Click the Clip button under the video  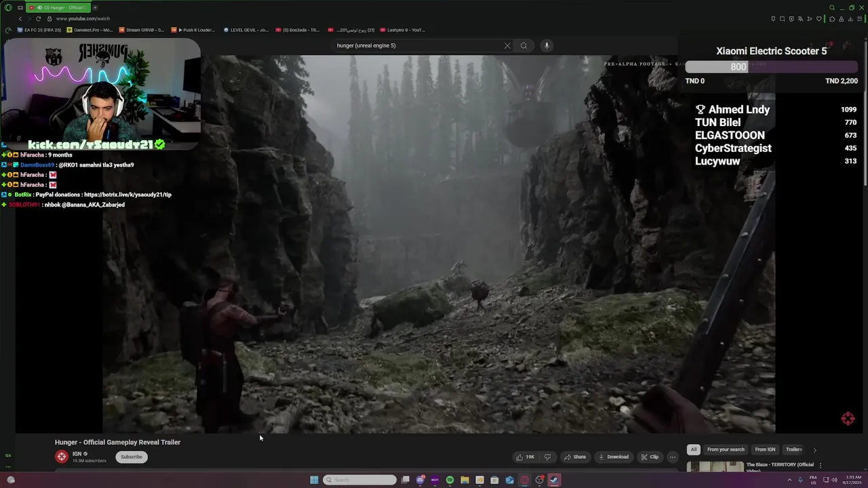(x=650, y=457)
